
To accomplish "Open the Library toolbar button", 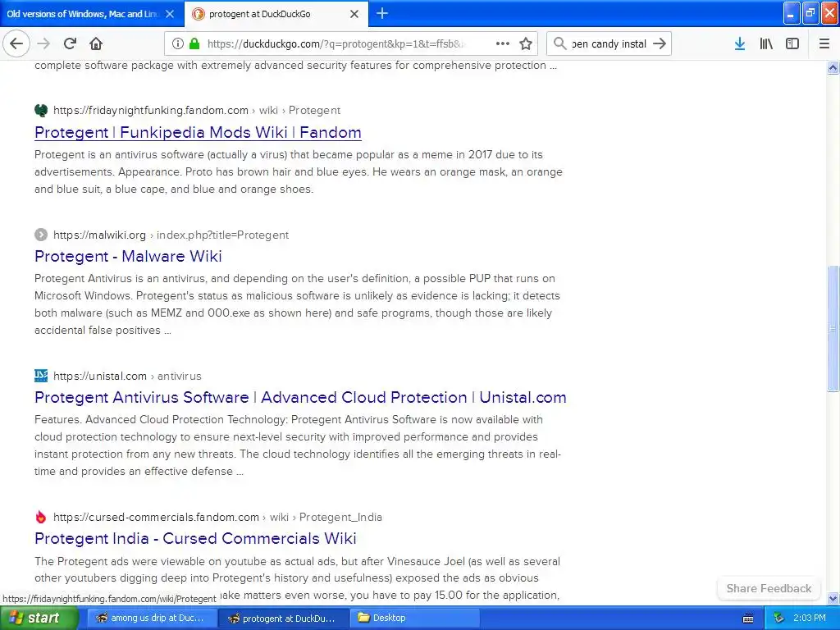I will coord(766,43).
